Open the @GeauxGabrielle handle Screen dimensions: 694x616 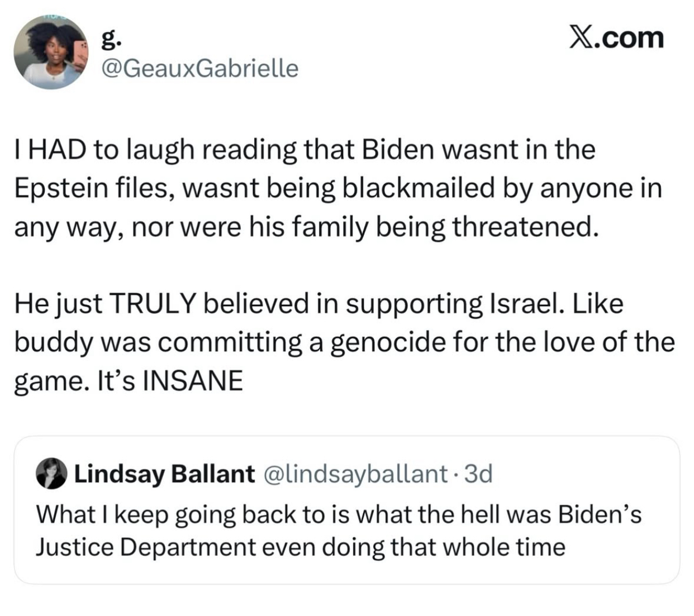199,68
